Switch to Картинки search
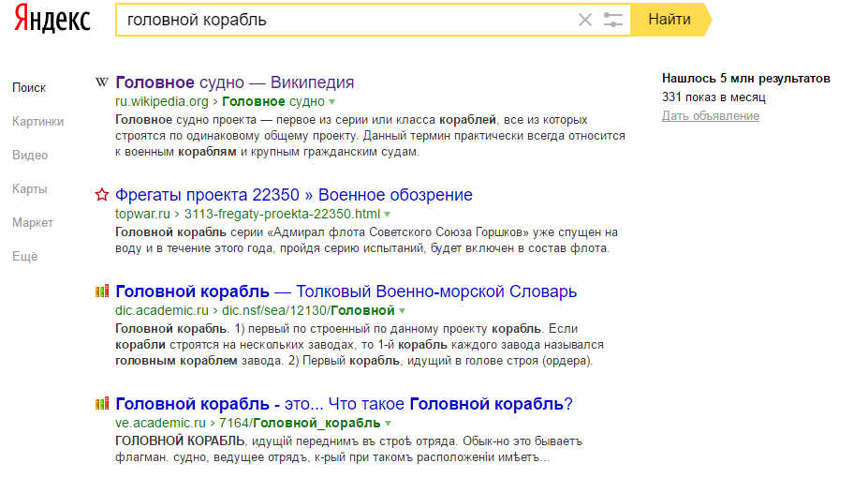 [37, 121]
